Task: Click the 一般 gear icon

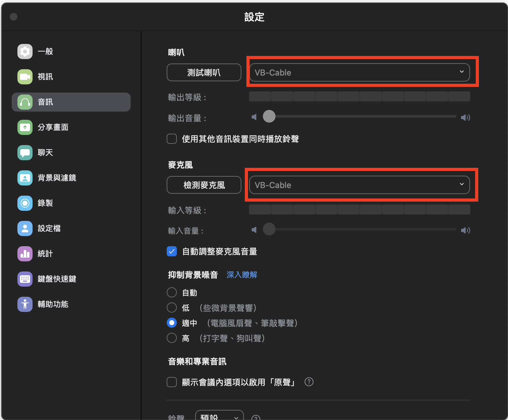Action: [x=25, y=52]
